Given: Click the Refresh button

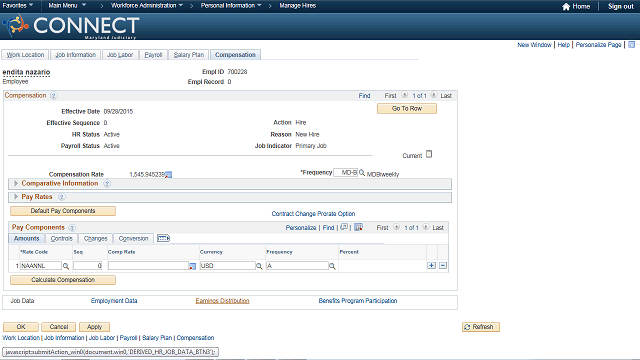Looking at the screenshot, I should click(x=481, y=327).
